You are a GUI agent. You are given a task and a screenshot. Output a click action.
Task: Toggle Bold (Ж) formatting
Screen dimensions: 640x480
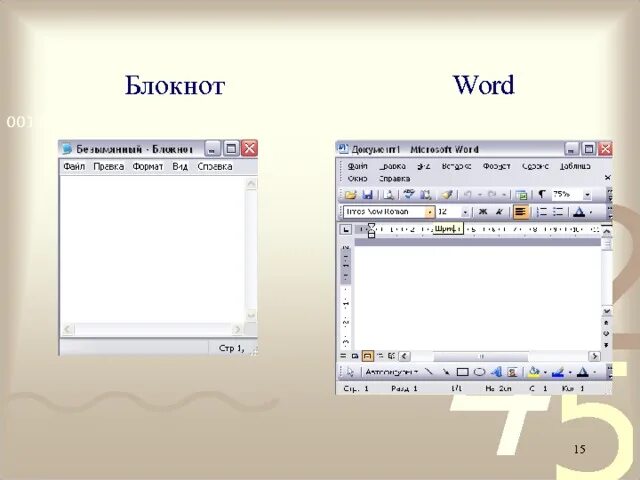click(483, 212)
